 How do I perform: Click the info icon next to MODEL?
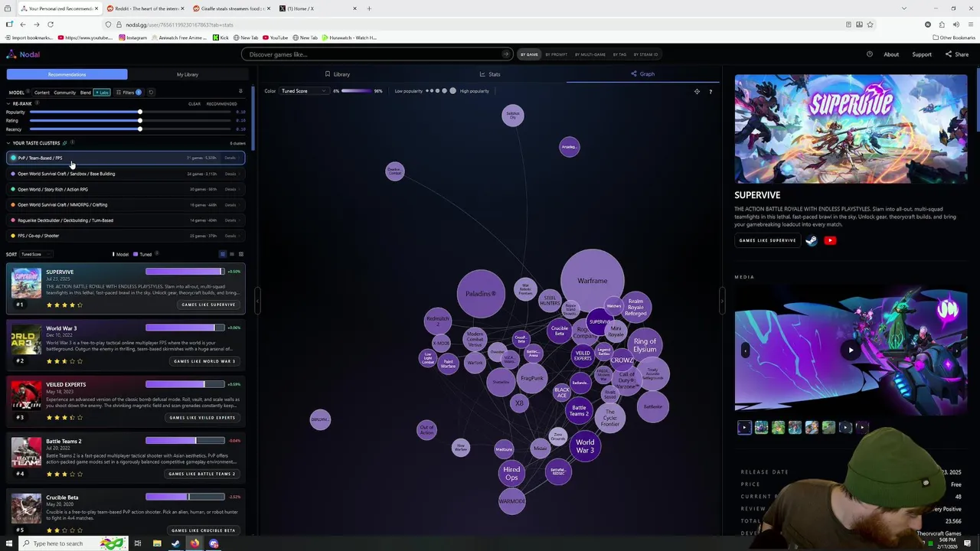point(28,91)
